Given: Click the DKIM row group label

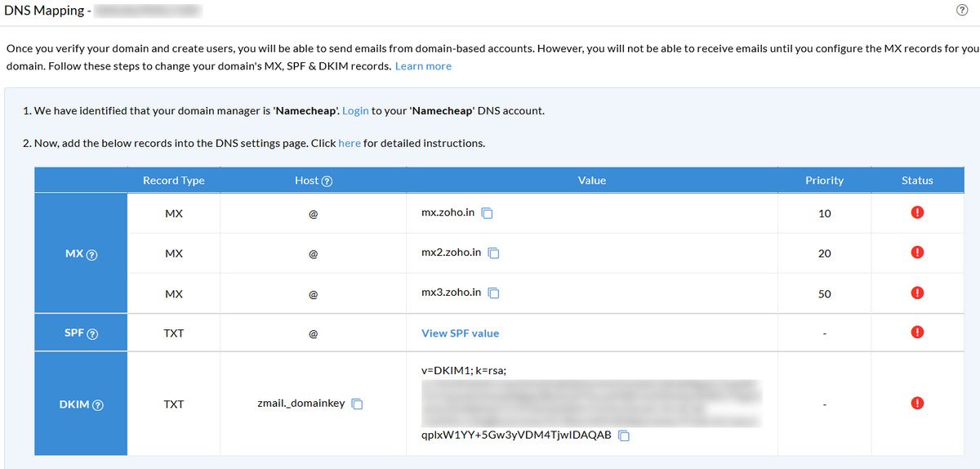Looking at the screenshot, I should point(74,404).
